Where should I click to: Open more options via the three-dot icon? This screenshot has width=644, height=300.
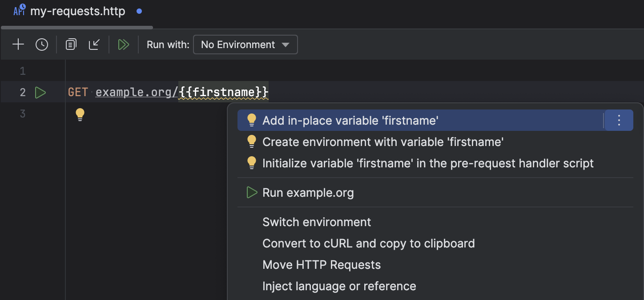619,120
